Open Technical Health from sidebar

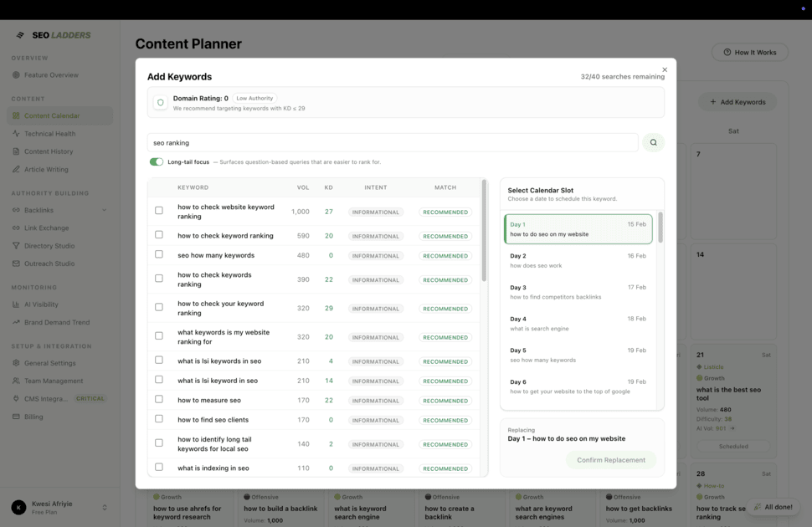coord(49,134)
